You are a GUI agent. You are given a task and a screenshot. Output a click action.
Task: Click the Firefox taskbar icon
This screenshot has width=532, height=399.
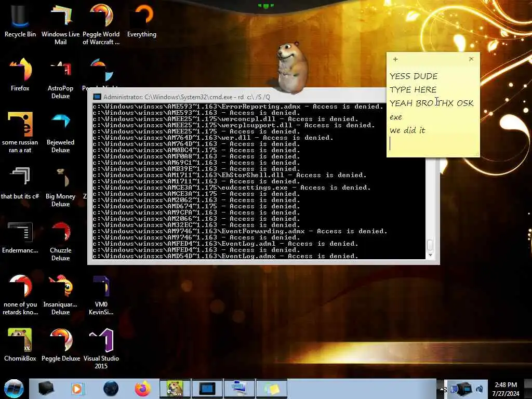(x=142, y=389)
